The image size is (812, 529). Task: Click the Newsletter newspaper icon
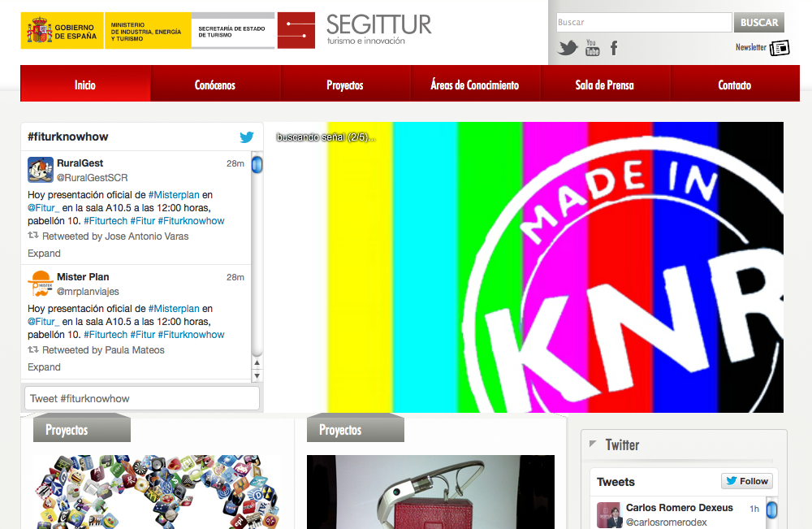[x=780, y=48]
